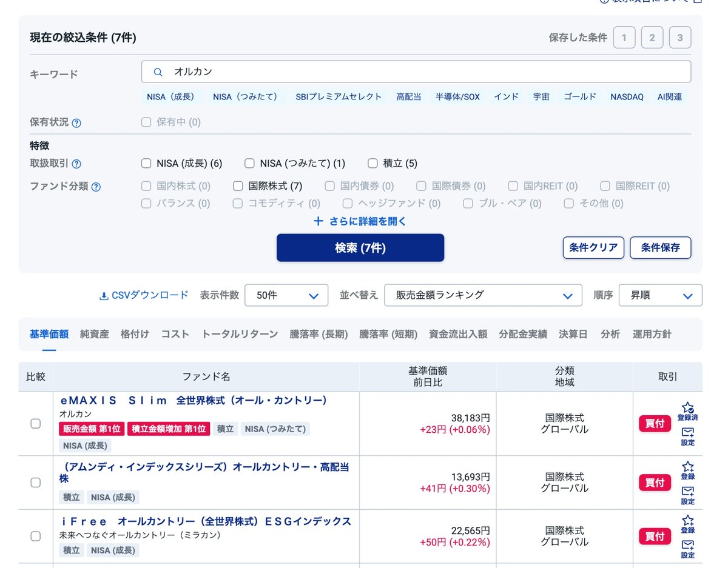
Task: Click 条件保存 button
Action: click(661, 247)
